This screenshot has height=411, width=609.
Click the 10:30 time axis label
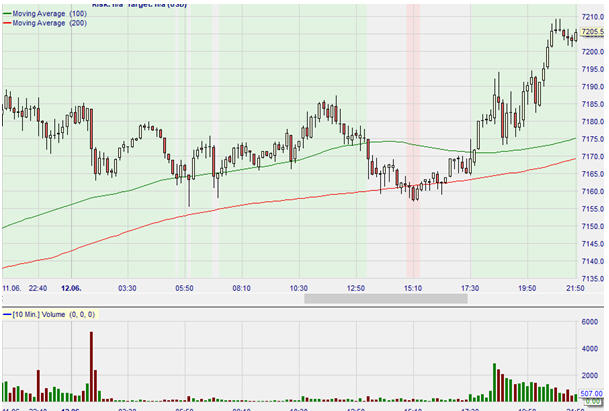[x=299, y=288]
